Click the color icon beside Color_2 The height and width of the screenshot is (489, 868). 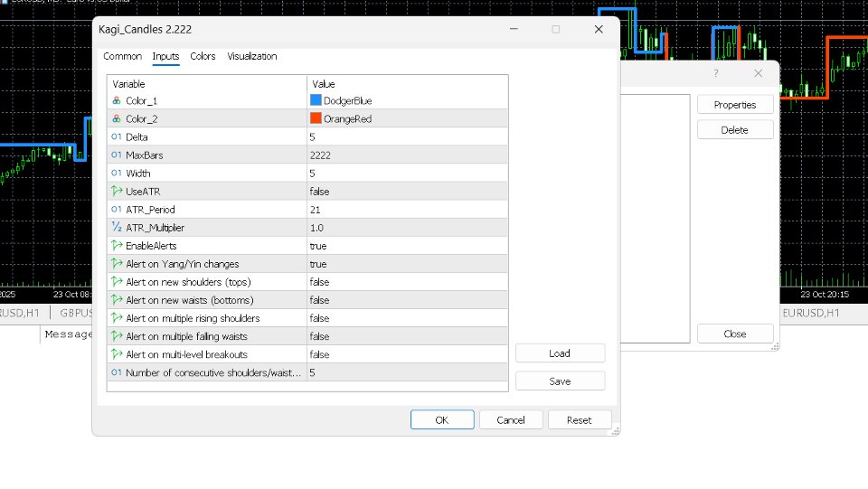117,119
